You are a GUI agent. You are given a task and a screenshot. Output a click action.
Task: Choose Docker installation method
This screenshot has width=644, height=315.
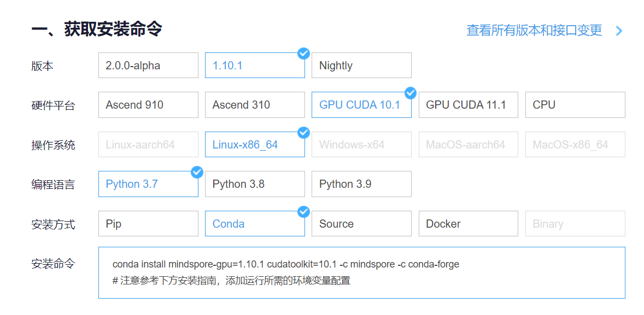point(469,223)
